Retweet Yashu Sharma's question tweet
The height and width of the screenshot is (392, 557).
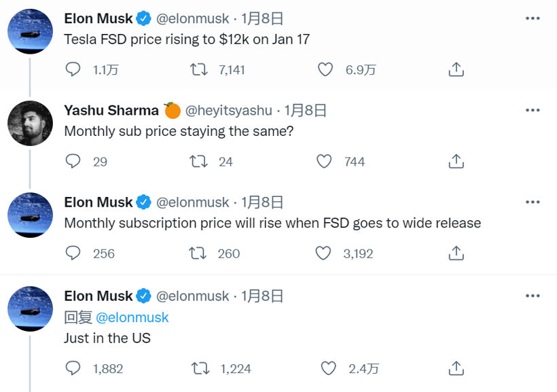point(198,161)
